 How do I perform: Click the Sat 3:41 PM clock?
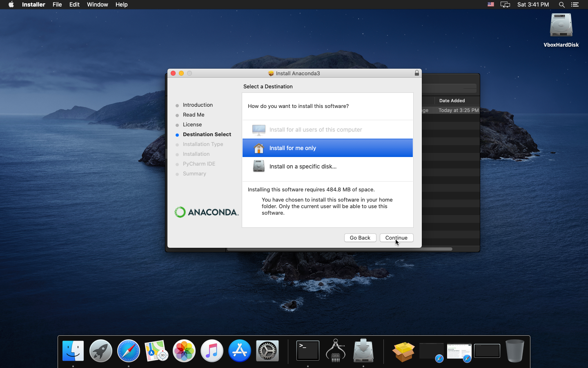pos(533,4)
